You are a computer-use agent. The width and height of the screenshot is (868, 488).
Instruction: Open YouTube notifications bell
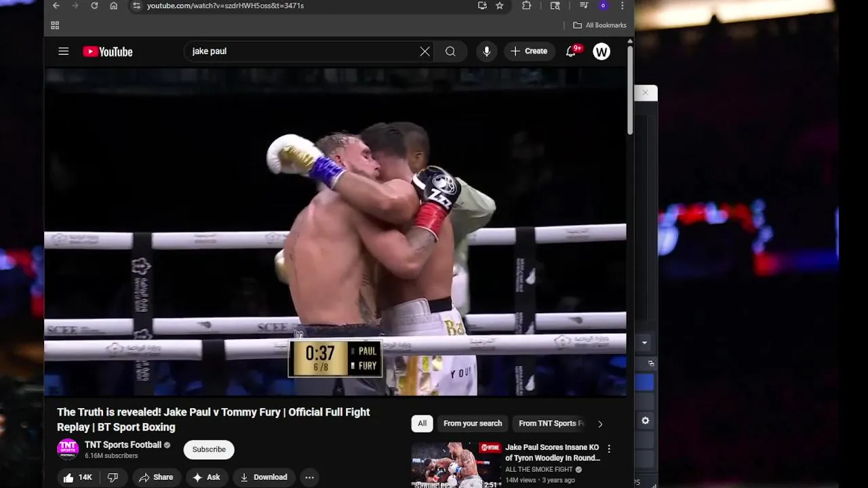pyautogui.click(x=571, y=52)
